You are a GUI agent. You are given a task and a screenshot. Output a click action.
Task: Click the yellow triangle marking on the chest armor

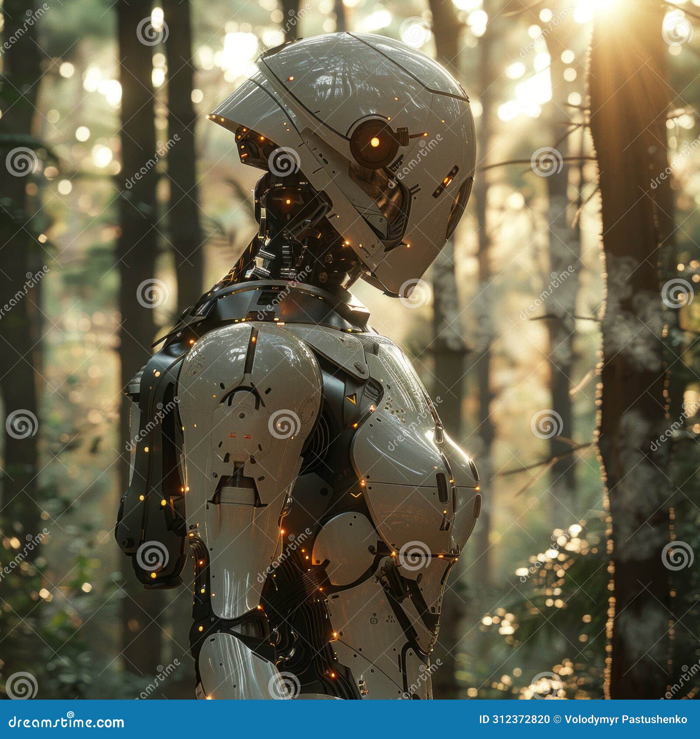point(353,398)
